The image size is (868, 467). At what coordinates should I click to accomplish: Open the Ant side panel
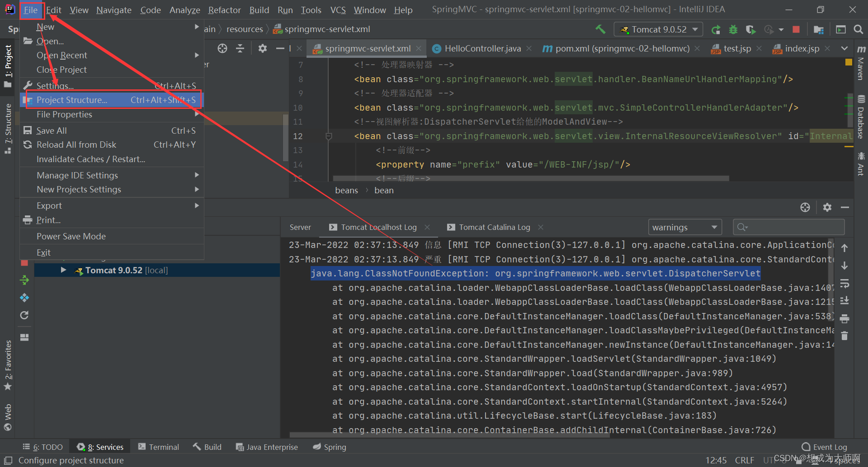point(861,163)
